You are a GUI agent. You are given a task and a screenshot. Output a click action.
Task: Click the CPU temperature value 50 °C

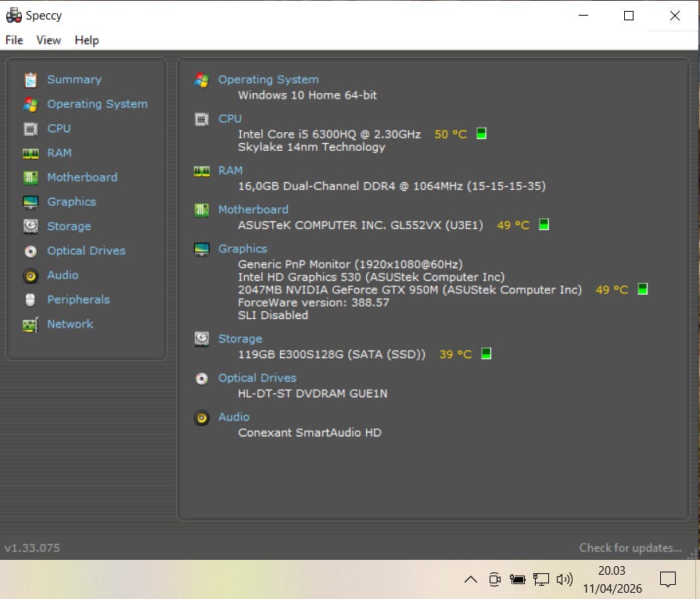point(451,135)
